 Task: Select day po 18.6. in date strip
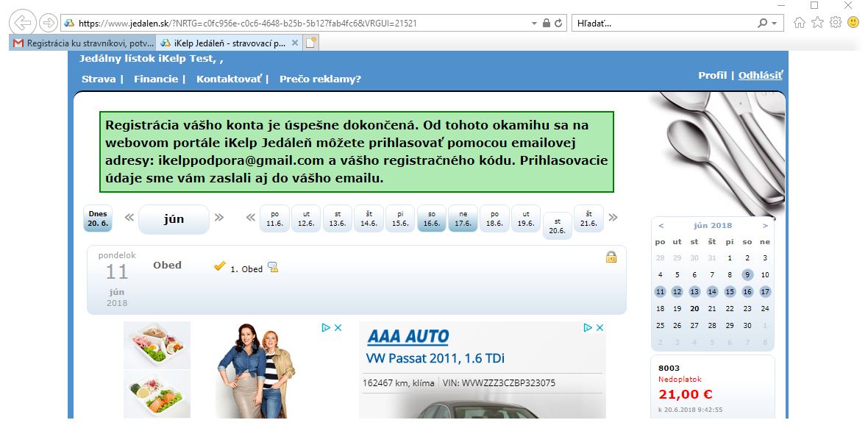coord(494,218)
